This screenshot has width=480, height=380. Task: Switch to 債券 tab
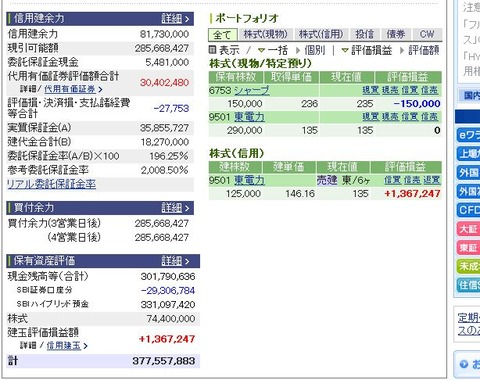[x=396, y=34]
